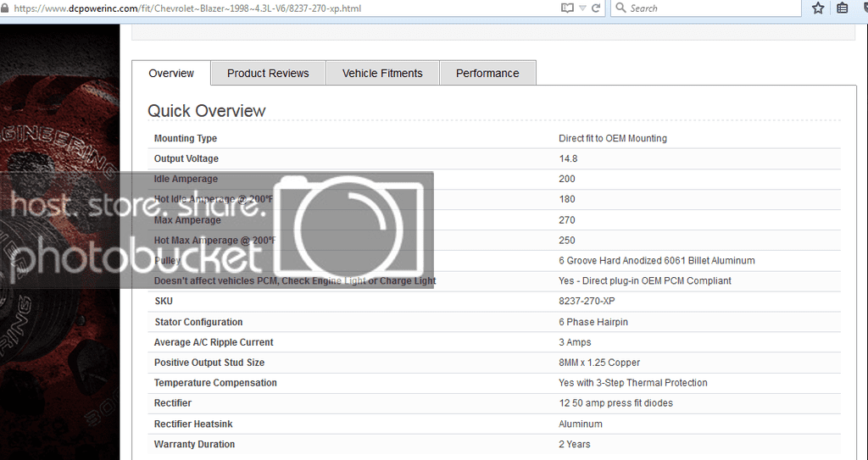The width and height of the screenshot is (868, 460).
Task: Click the Average A/C Ripple Current label
Action: click(214, 342)
